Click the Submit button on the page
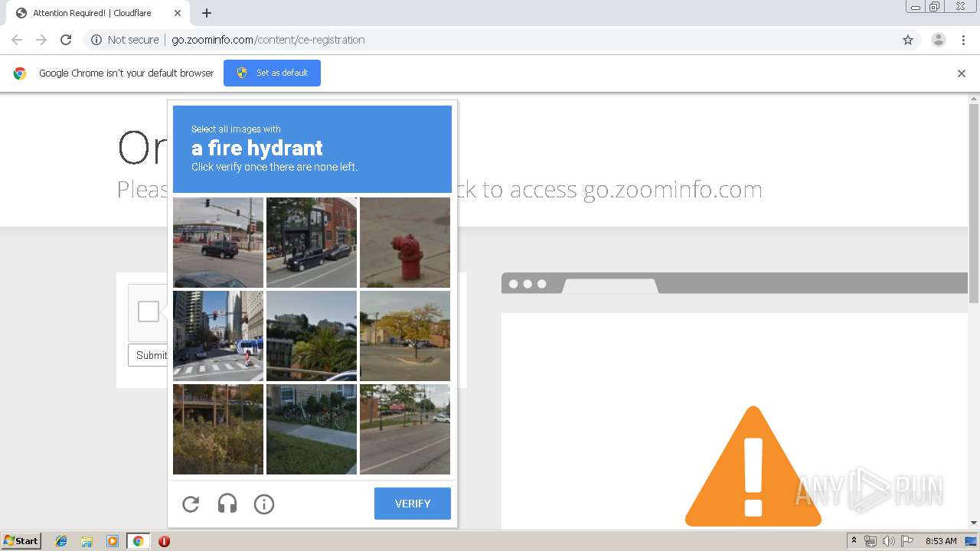This screenshot has width=980, height=551. (149, 355)
